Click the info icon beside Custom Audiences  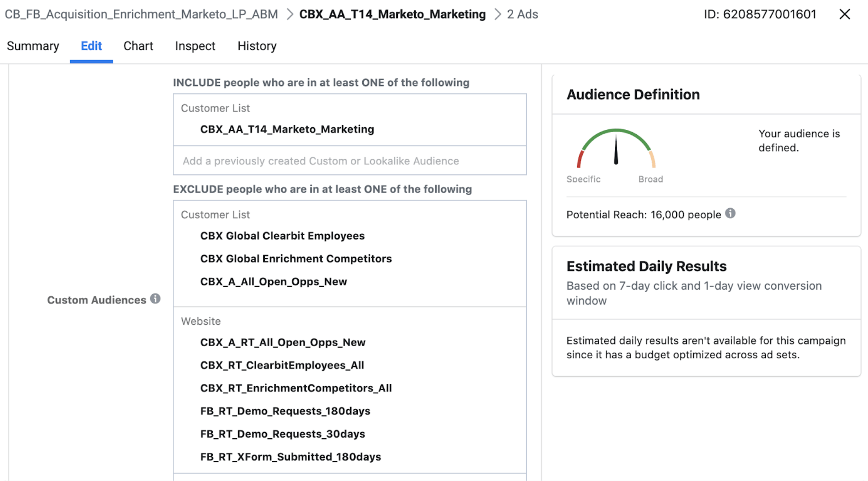[x=155, y=300]
